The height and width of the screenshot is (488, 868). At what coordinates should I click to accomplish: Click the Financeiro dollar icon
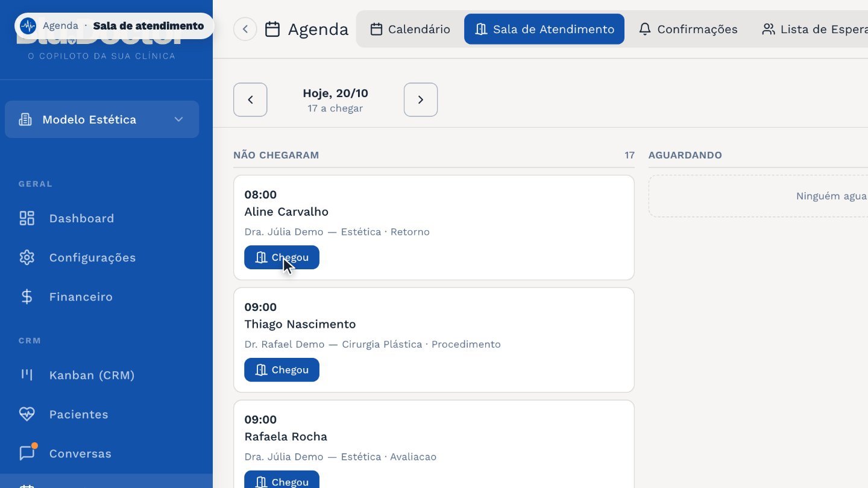click(27, 296)
